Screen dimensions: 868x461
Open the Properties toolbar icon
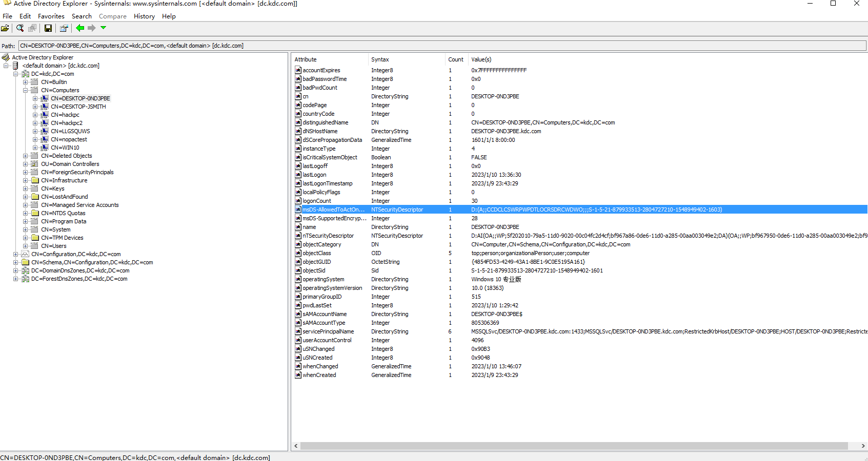64,28
